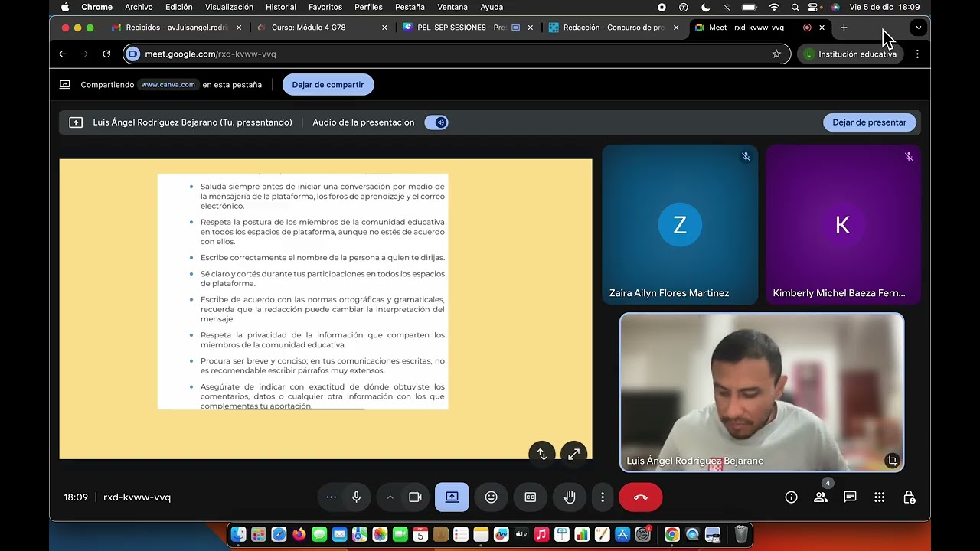Screen dimensions: 980x551
Task: Open the activities grid icon
Action: tap(880, 497)
